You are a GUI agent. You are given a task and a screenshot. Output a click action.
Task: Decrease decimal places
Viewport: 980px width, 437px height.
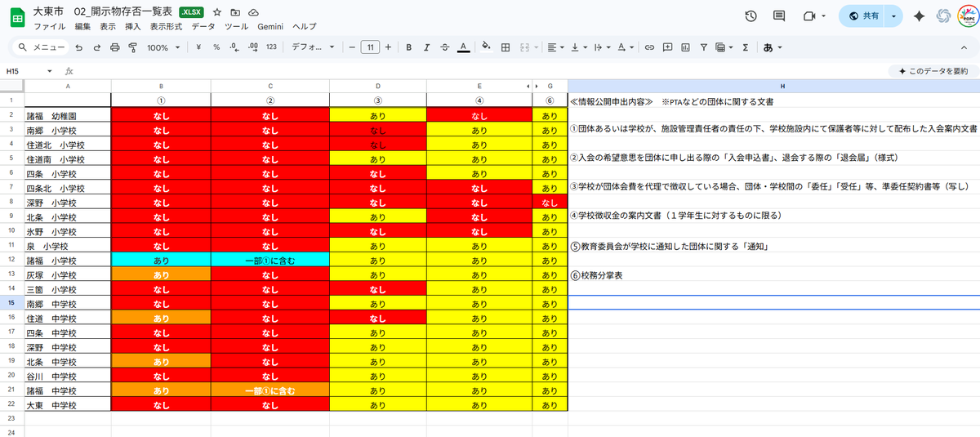click(x=234, y=47)
